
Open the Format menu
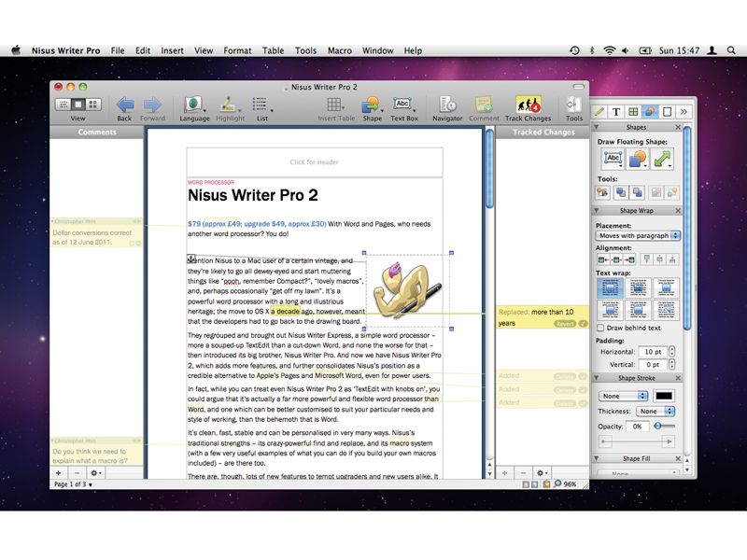pyautogui.click(x=237, y=50)
